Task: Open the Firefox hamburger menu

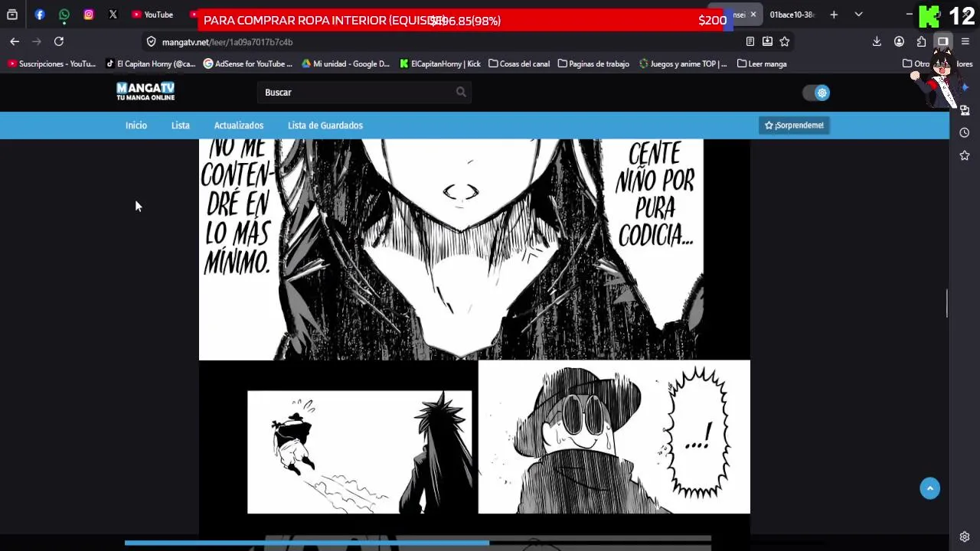Action: [965, 41]
